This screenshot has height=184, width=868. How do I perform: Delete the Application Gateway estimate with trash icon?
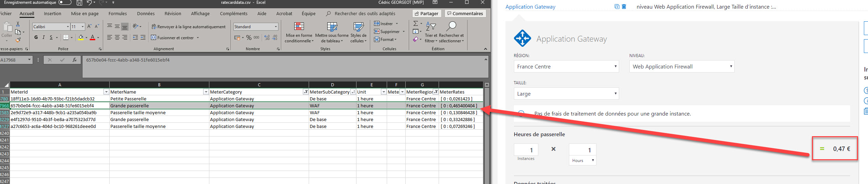[624, 7]
